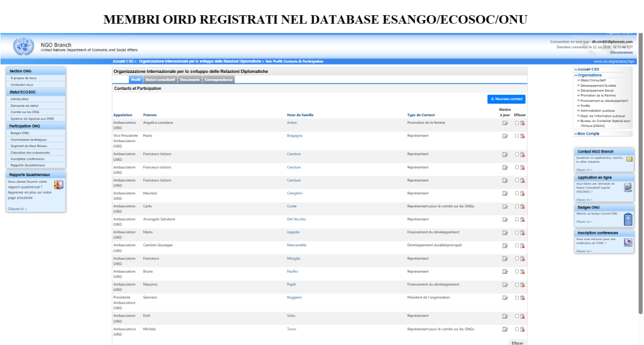The image size is (644, 345).
Task: Click update icon for Conte row
Action: [x=505, y=207]
